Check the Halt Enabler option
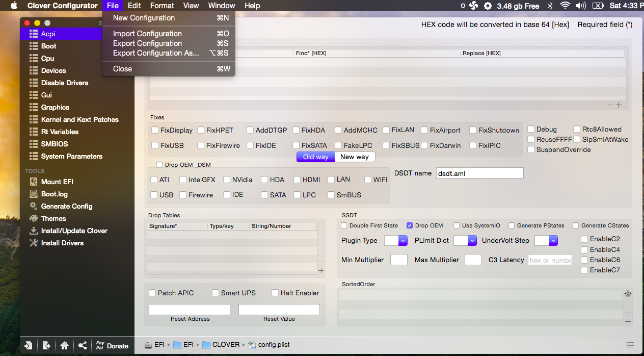 point(275,293)
